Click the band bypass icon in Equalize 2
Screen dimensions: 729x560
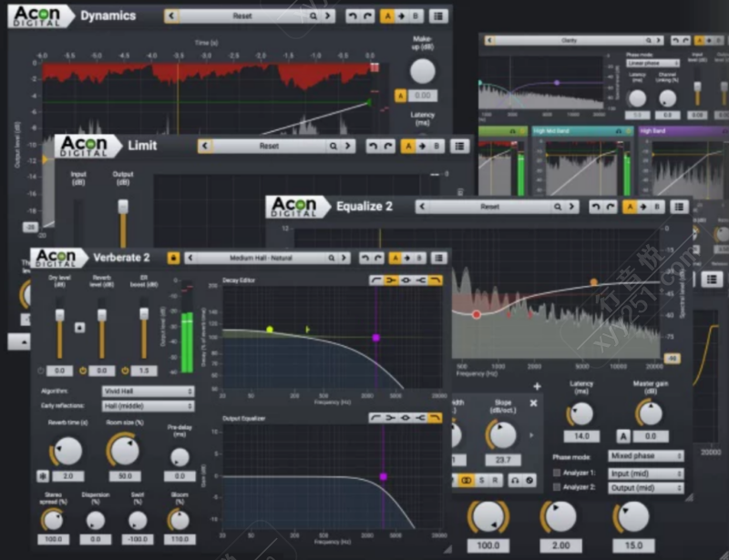tap(529, 480)
